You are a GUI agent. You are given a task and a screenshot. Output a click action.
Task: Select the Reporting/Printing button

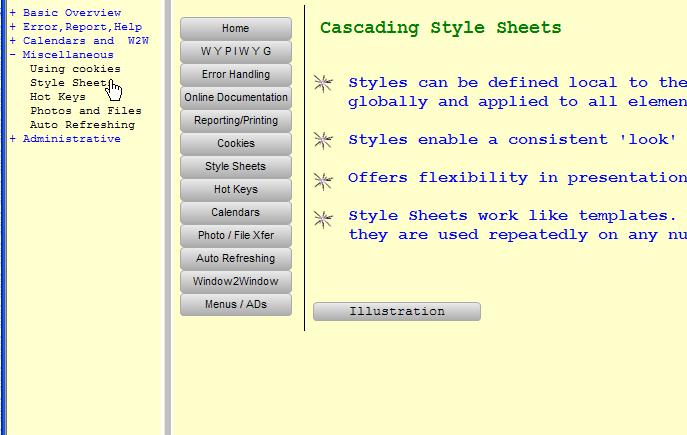236,120
